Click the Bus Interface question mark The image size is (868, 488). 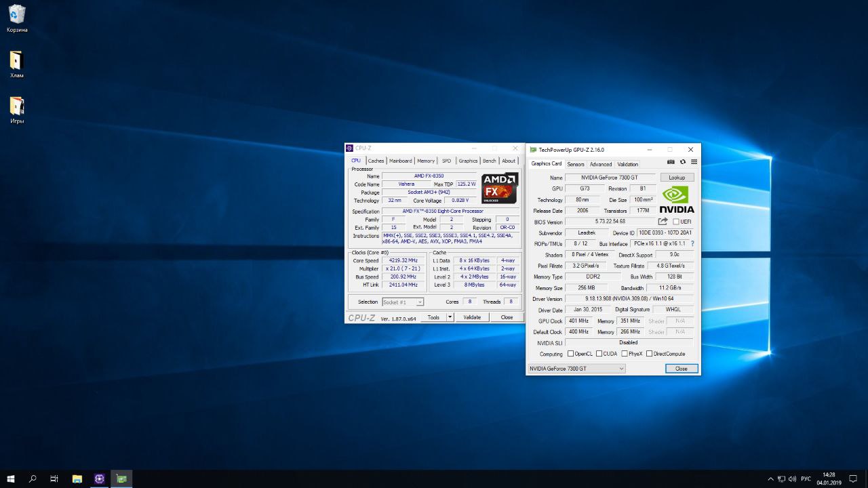click(x=692, y=243)
